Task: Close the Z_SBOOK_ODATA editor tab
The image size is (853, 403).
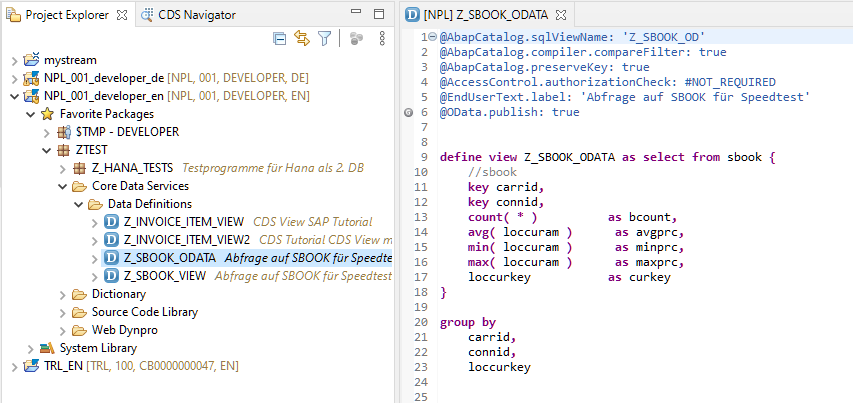Action: pyautogui.click(x=560, y=15)
